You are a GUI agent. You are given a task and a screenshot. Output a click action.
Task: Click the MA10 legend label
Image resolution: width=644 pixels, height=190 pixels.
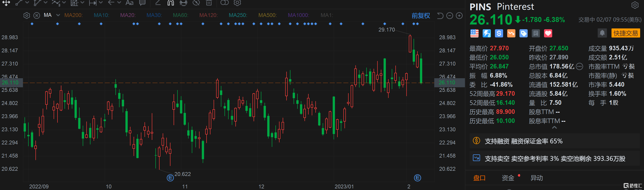pos(101,15)
